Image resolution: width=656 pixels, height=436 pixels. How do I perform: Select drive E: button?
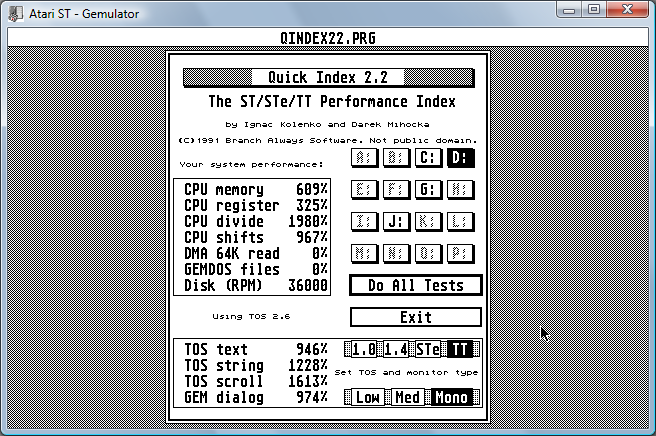pyautogui.click(x=364, y=190)
